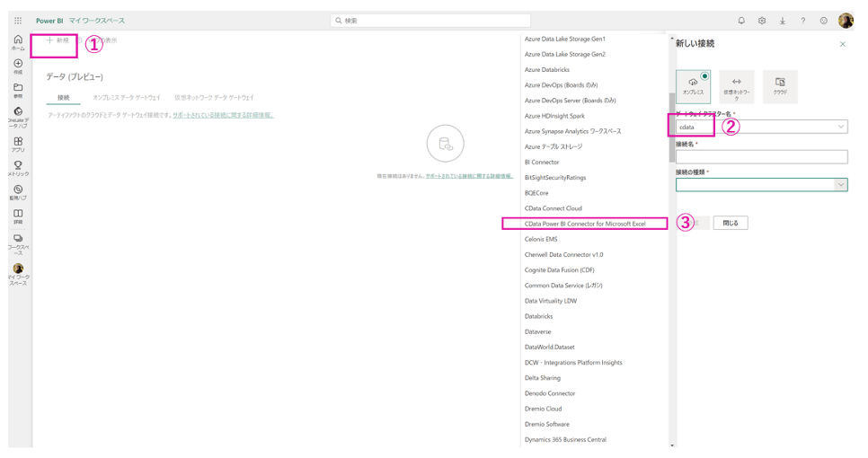The width and height of the screenshot is (868, 458).
Task: Open OneLake data hub in sidebar
Action: click(x=18, y=118)
